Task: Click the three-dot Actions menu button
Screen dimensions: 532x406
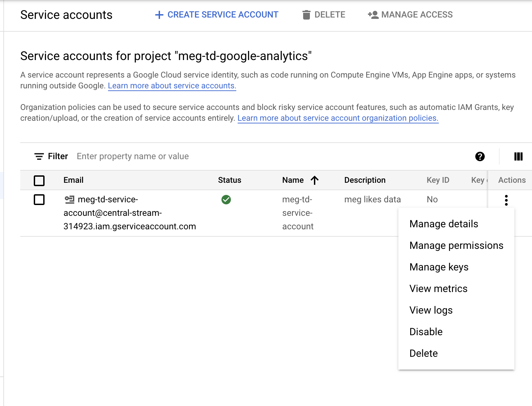Action: click(x=506, y=200)
